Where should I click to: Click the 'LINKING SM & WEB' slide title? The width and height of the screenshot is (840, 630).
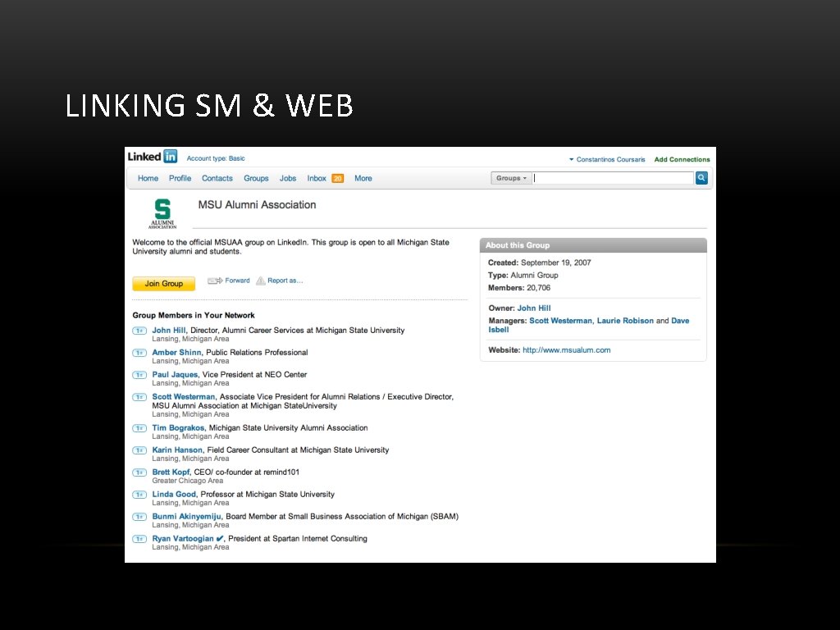coord(209,105)
